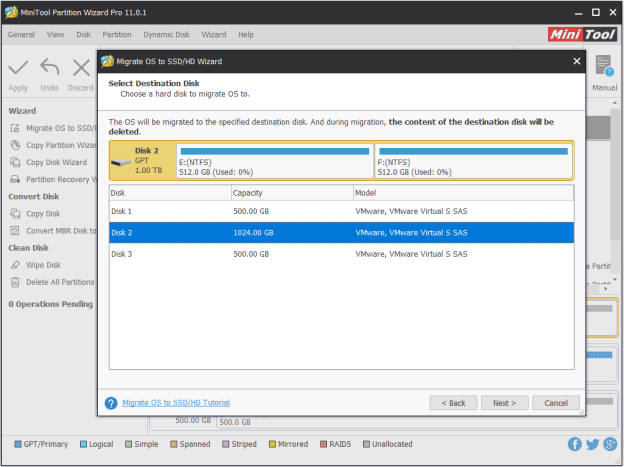Click the Undo arrow icon
624x467 pixels.
click(x=49, y=69)
